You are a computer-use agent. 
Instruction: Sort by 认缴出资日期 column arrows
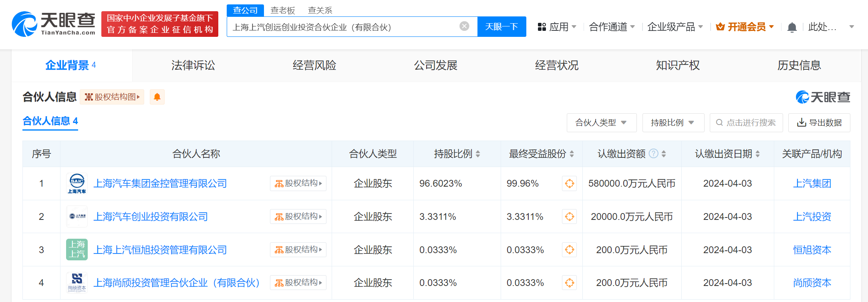click(x=757, y=154)
